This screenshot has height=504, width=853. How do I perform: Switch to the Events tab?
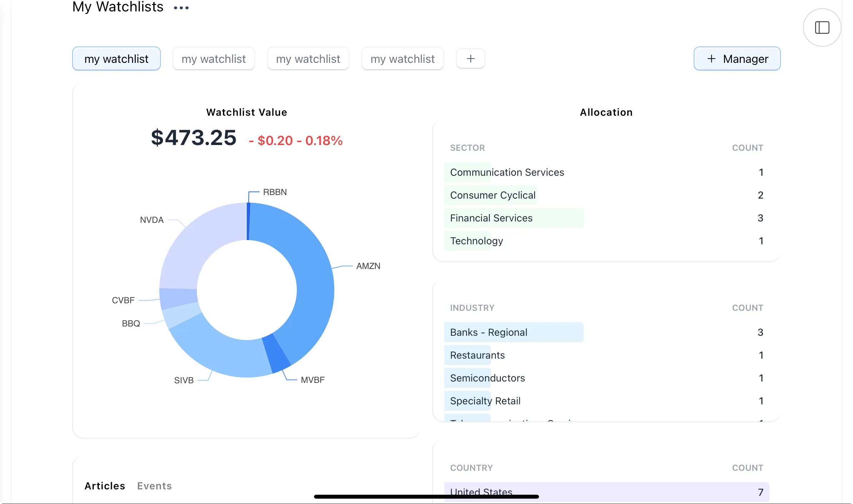(x=154, y=486)
